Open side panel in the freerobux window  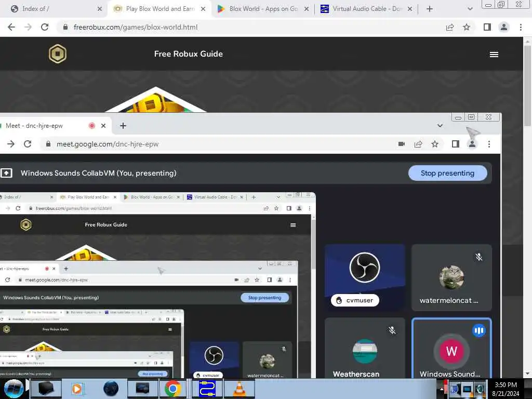pyautogui.click(x=487, y=27)
